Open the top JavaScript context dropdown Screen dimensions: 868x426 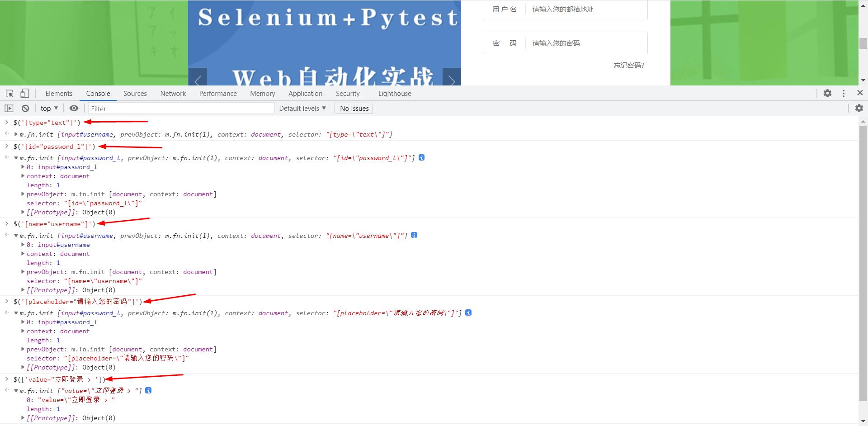coord(49,109)
